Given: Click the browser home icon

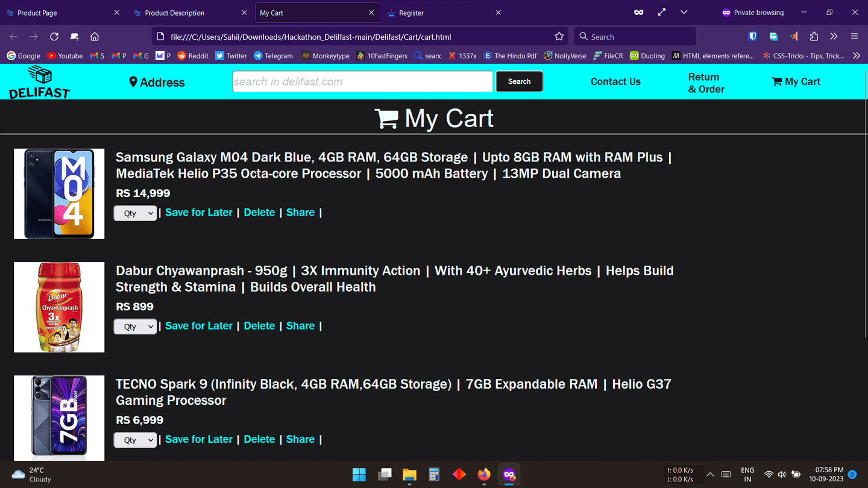Looking at the screenshot, I should click(95, 37).
